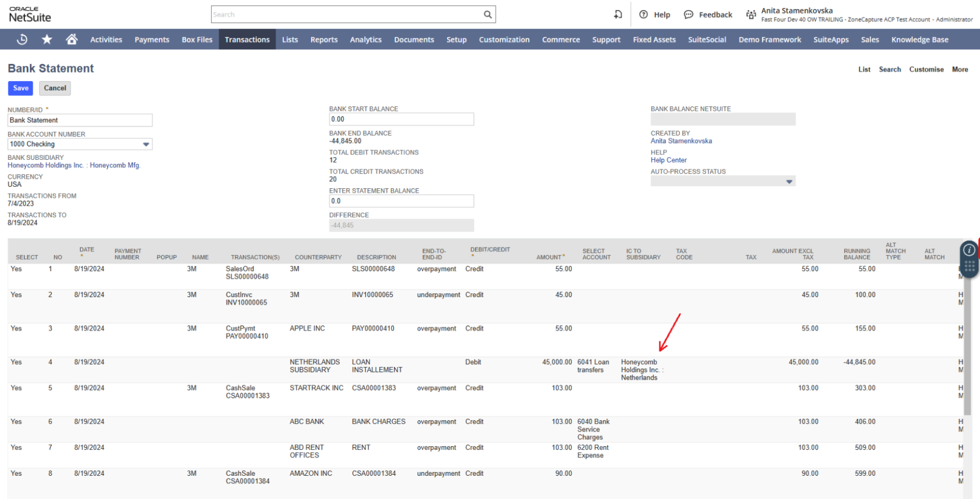Screen dimensions: 980x499
Task: Click the Date column header
Action: (87, 249)
